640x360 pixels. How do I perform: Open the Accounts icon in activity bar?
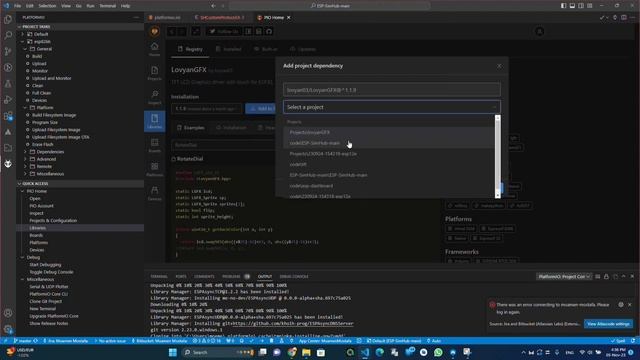click(x=8, y=313)
